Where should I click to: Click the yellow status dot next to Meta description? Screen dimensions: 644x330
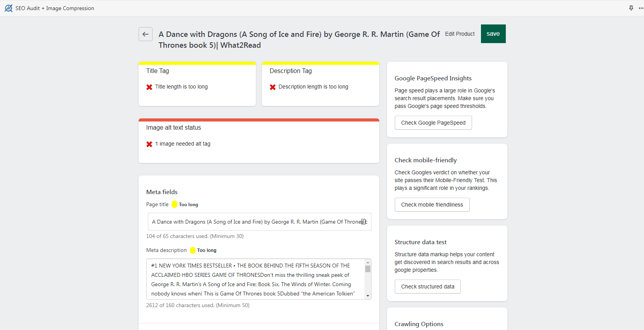click(193, 250)
